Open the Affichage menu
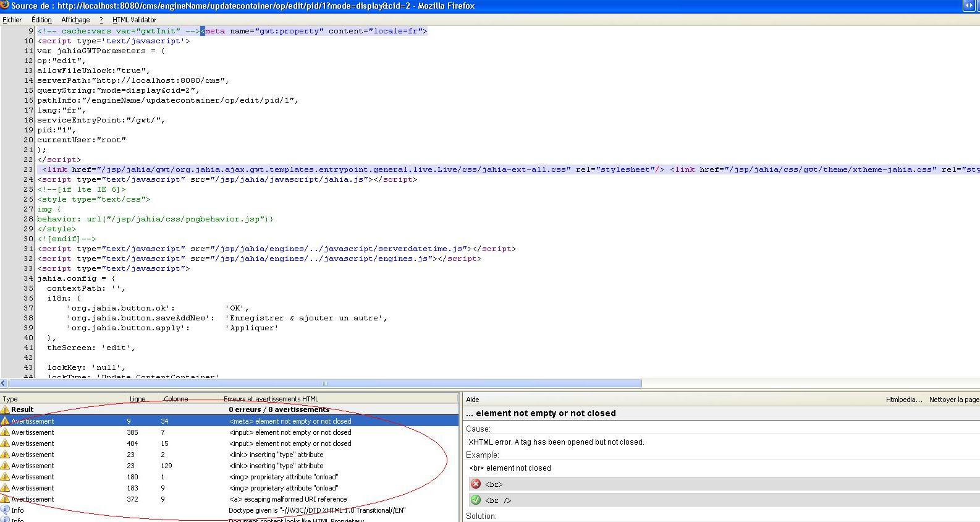Image resolution: width=980 pixels, height=522 pixels. [75, 20]
